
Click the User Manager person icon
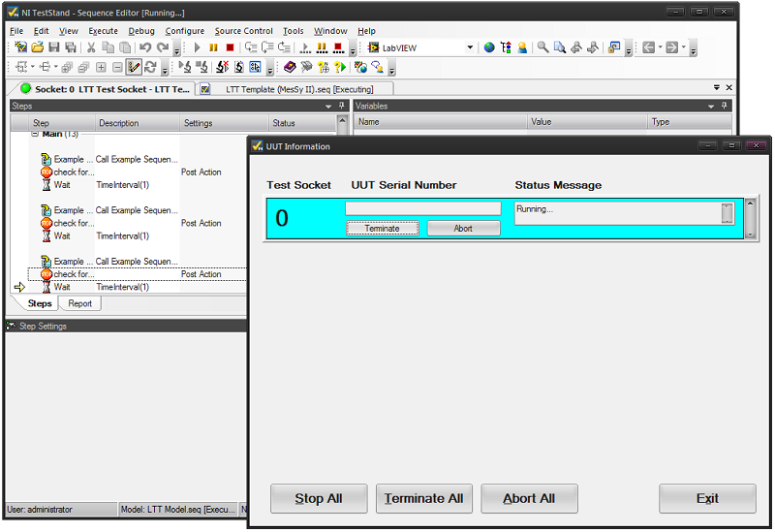[x=522, y=47]
